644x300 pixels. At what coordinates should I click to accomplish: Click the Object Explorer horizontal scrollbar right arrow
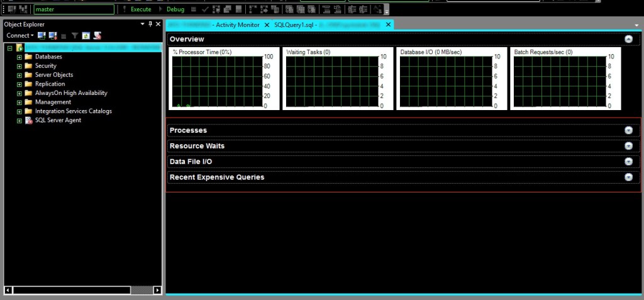pos(158,290)
